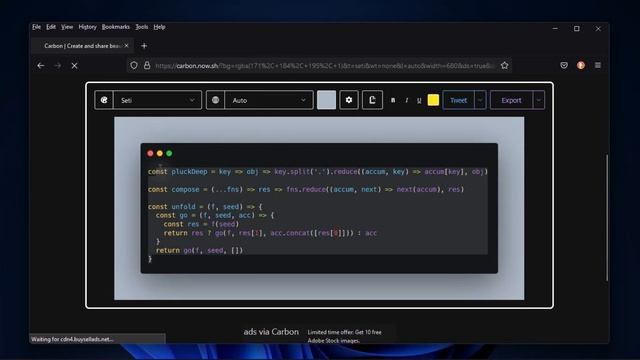Select the Carbon browser tab
This screenshot has width=640, height=360.
(x=81, y=46)
